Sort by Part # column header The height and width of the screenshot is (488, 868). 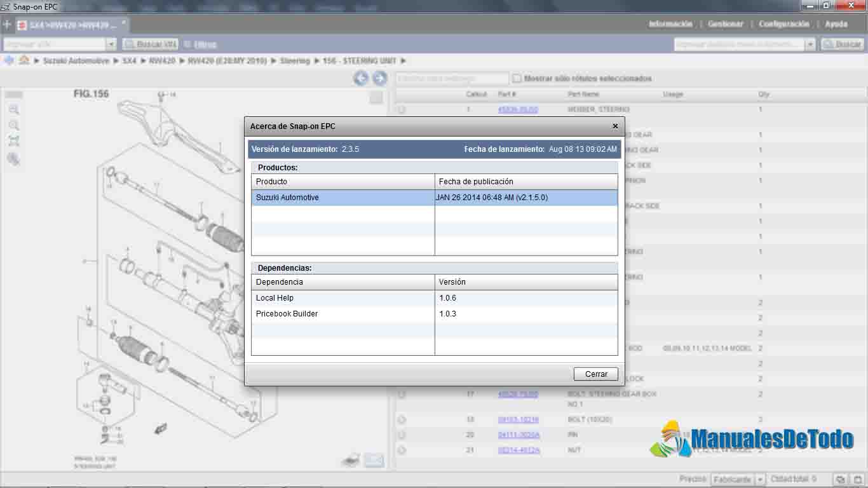tap(507, 95)
